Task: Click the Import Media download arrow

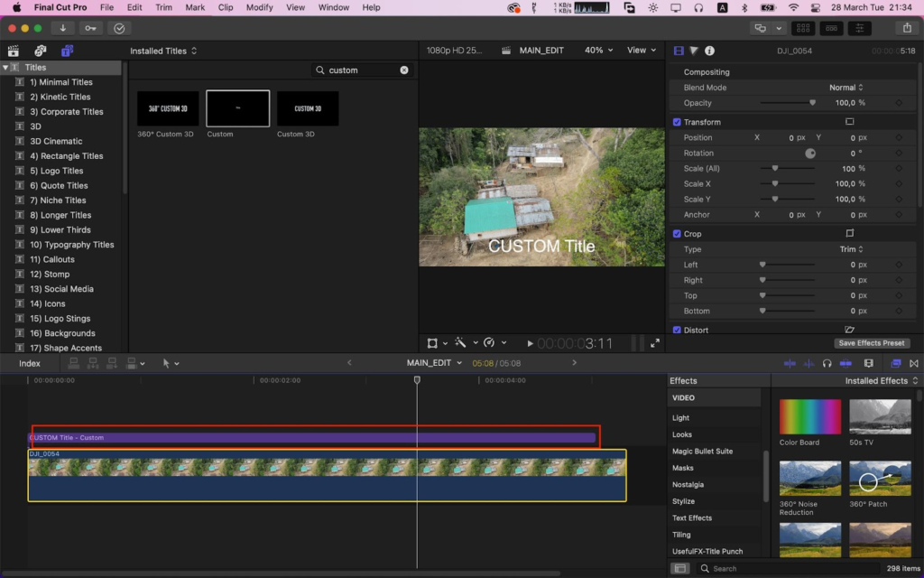Action: (62, 28)
